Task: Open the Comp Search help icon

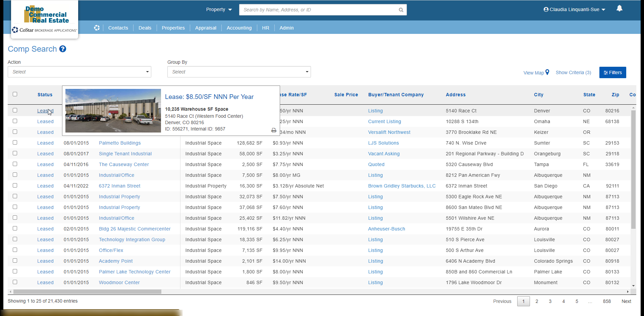Action: point(63,49)
